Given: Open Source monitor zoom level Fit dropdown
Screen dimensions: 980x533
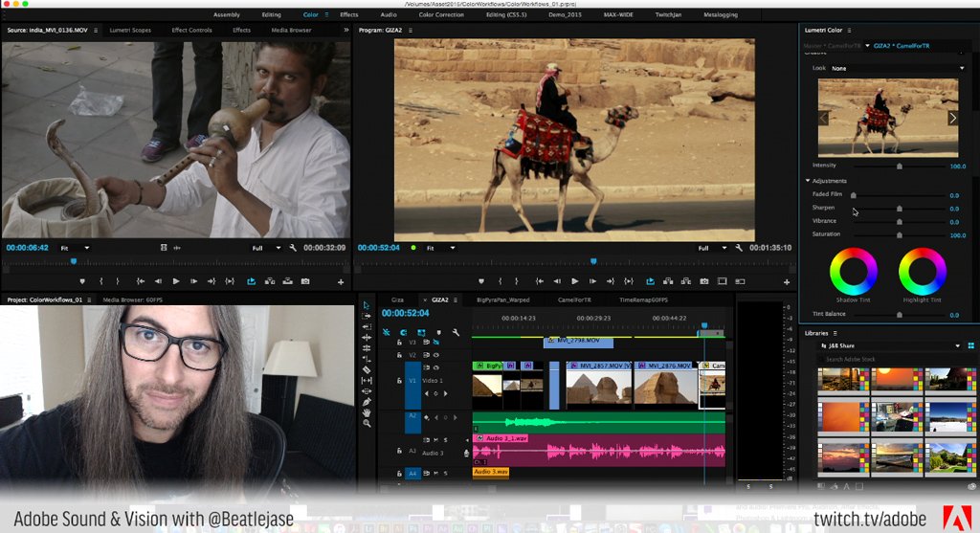Looking at the screenshot, I should coord(75,248).
